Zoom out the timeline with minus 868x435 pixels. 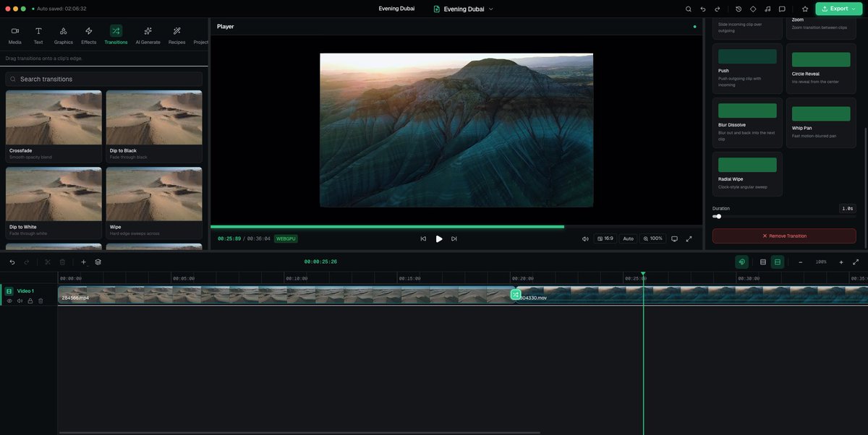click(801, 262)
